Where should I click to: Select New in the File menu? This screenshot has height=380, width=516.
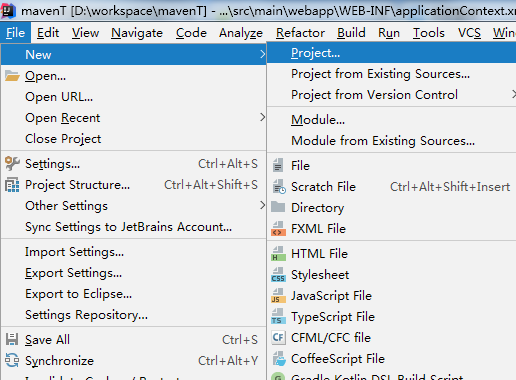coord(134,54)
